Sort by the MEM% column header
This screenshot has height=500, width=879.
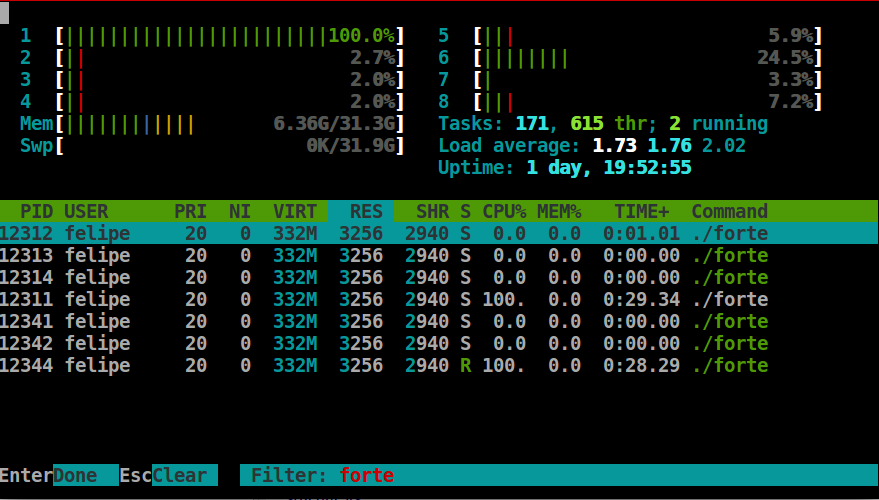pyautogui.click(x=559, y=211)
